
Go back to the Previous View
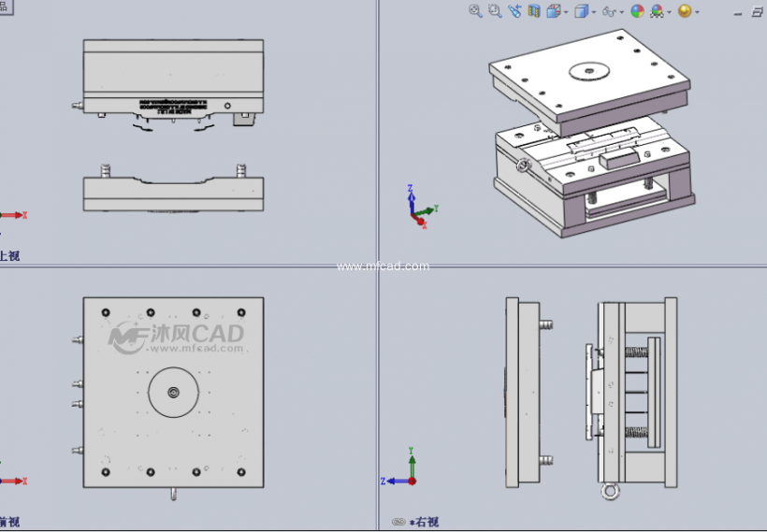514,11
